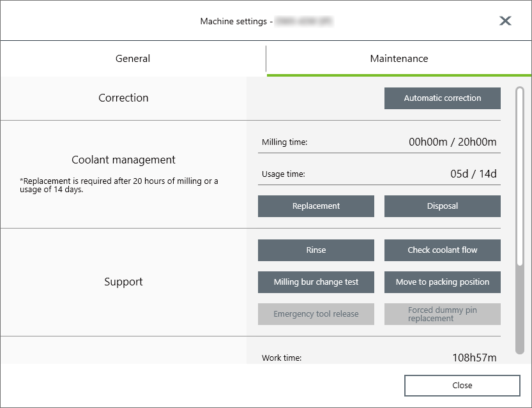Start the Milling bur change test
This screenshot has height=408, width=532.
[x=316, y=282]
